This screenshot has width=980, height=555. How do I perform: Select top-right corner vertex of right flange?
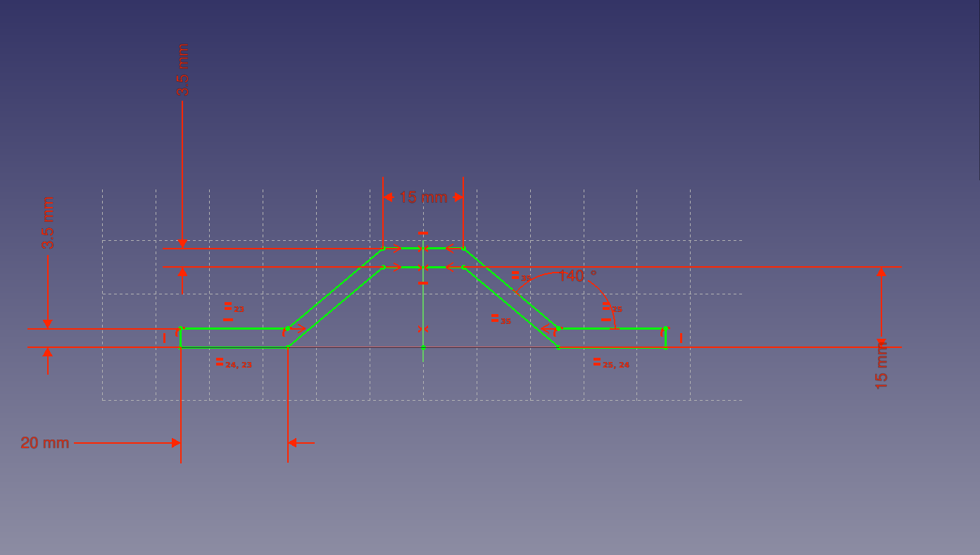[665, 328]
